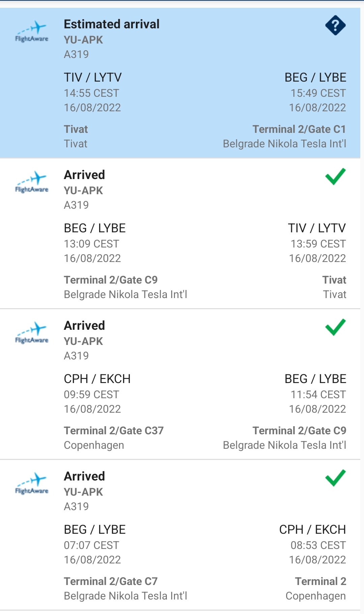Open the Arrived heading of Tivat-bound flight
Image resolution: width=364 pixels, height=614 pixels.
tap(85, 175)
